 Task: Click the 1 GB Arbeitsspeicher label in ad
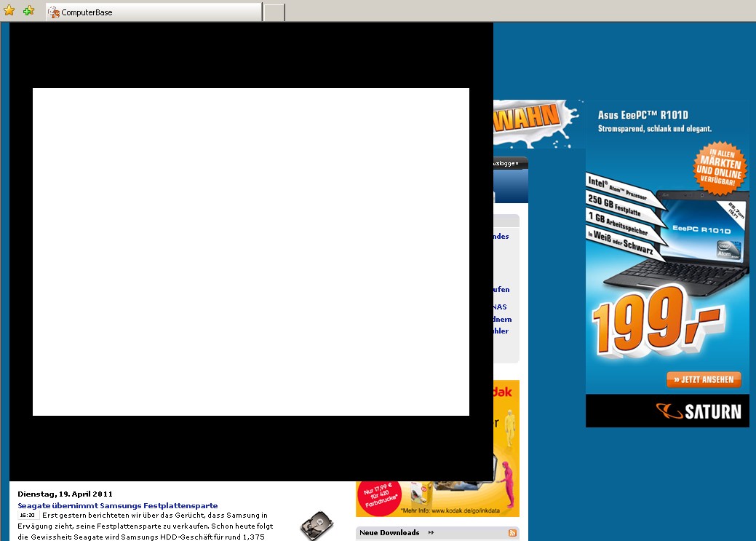[618, 224]
